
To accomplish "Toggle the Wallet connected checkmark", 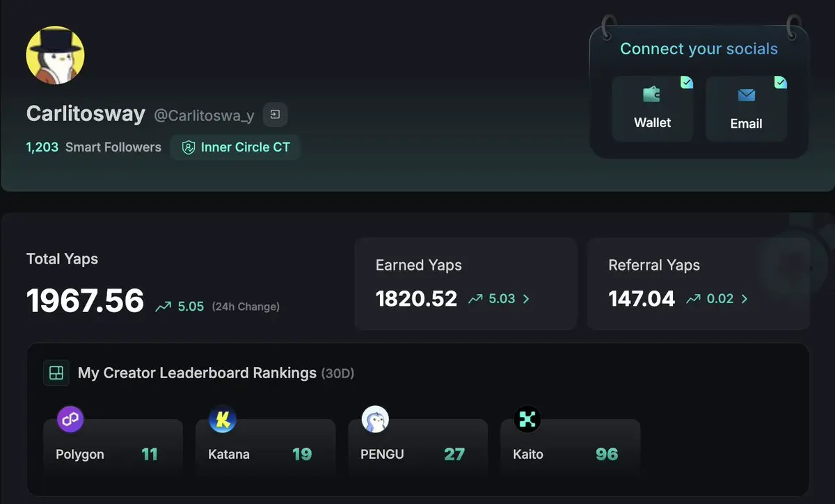I will tap(687, 82).
